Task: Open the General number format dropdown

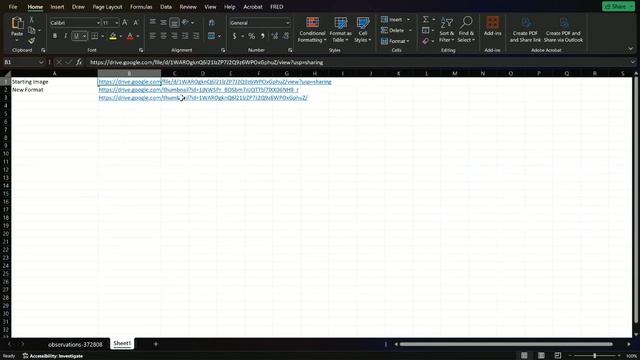Action: point(287,23)
